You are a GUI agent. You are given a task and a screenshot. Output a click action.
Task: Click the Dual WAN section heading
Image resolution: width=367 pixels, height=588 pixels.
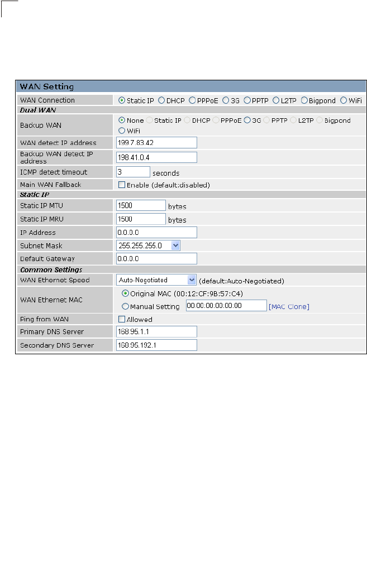click(x=38, y=110)
